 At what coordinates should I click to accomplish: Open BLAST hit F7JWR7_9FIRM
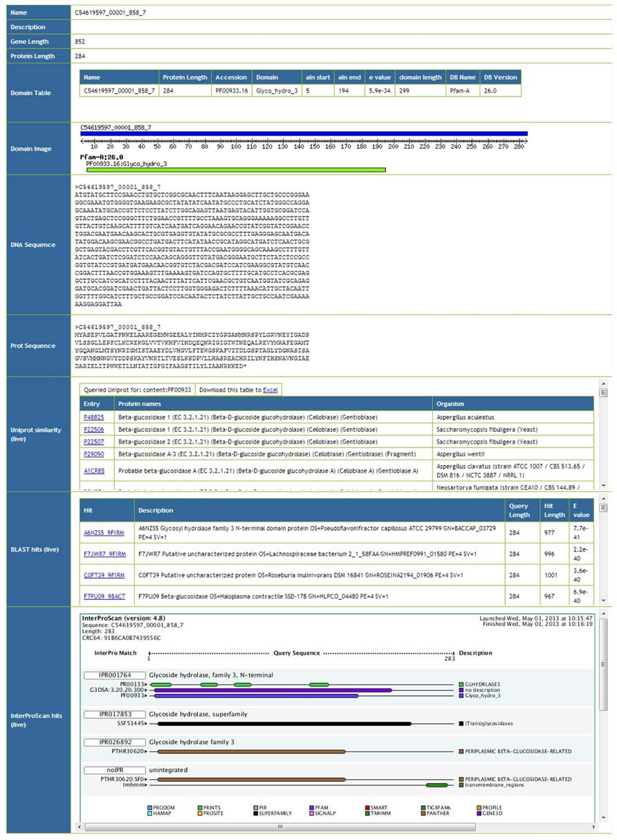coord(104,554)
